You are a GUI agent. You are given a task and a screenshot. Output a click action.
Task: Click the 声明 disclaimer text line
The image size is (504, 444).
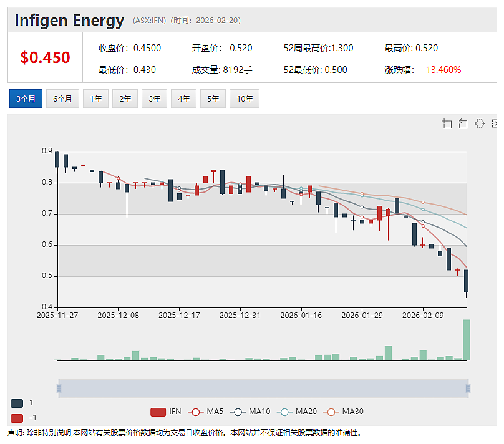click(x=185, y=433)
